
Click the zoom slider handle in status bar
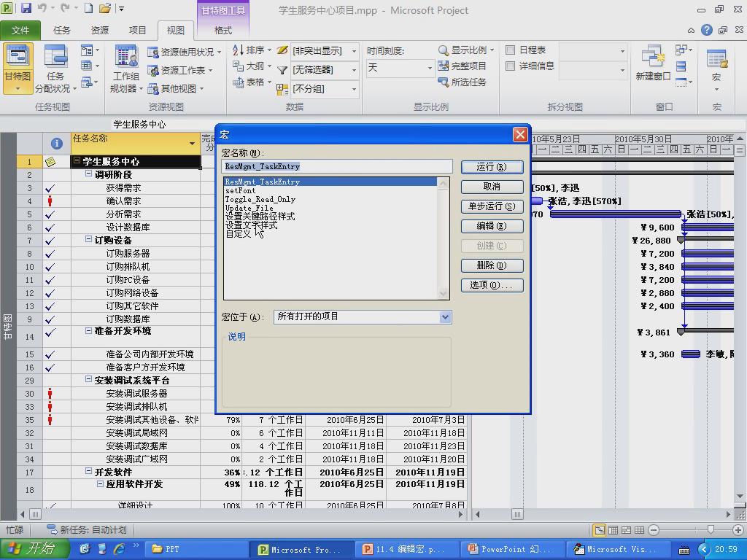click(711, 529)
